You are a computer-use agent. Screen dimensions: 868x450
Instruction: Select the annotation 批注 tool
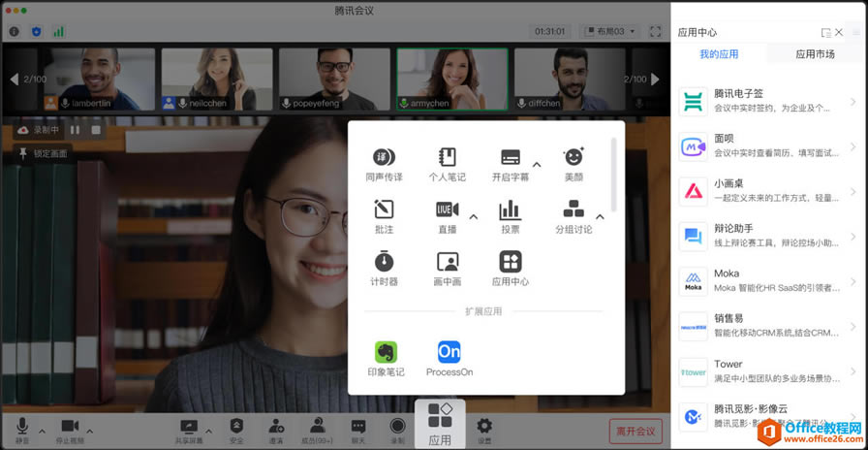384,216
